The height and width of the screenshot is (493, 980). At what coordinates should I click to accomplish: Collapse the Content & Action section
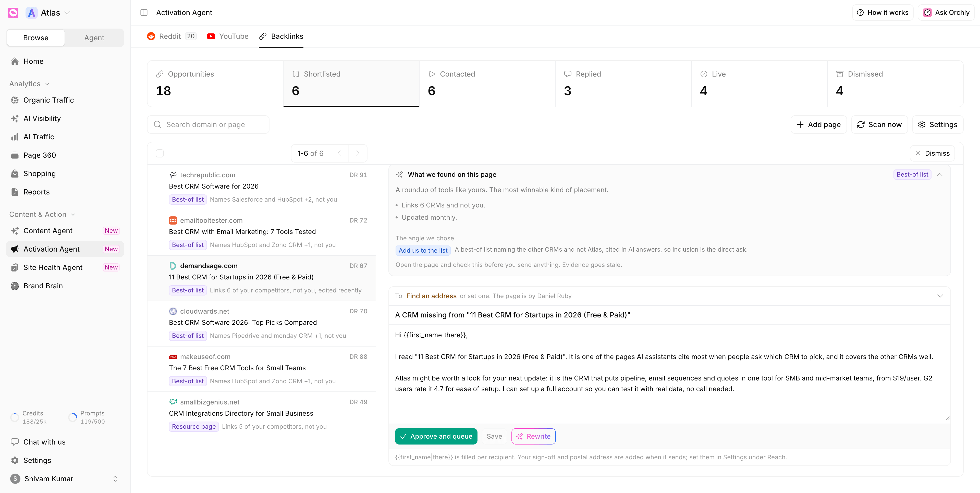click(x=73, y=215)
